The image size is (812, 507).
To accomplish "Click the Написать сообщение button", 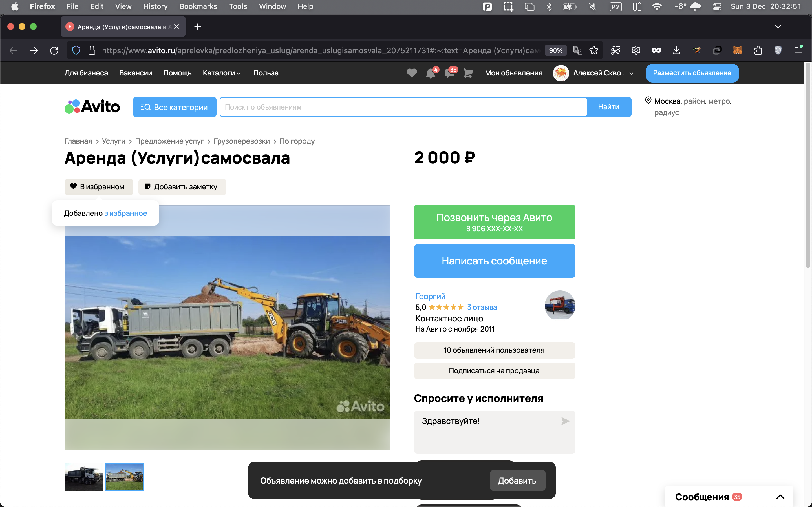I will tap(494, 261).
